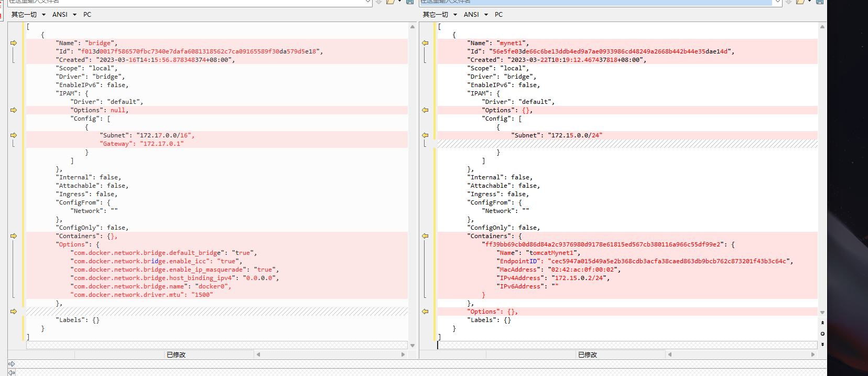Viewport: 868px width, 376px height.
Task: Open left pane "其它一切" file format dropdown
Action: (x=28, y=15)
